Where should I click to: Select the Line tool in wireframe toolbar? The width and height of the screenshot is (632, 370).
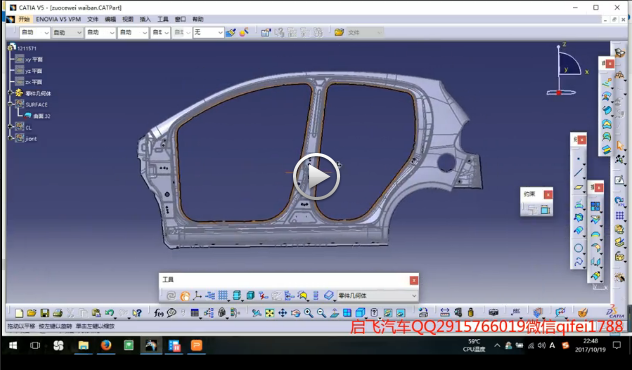[x=578, y=173]
